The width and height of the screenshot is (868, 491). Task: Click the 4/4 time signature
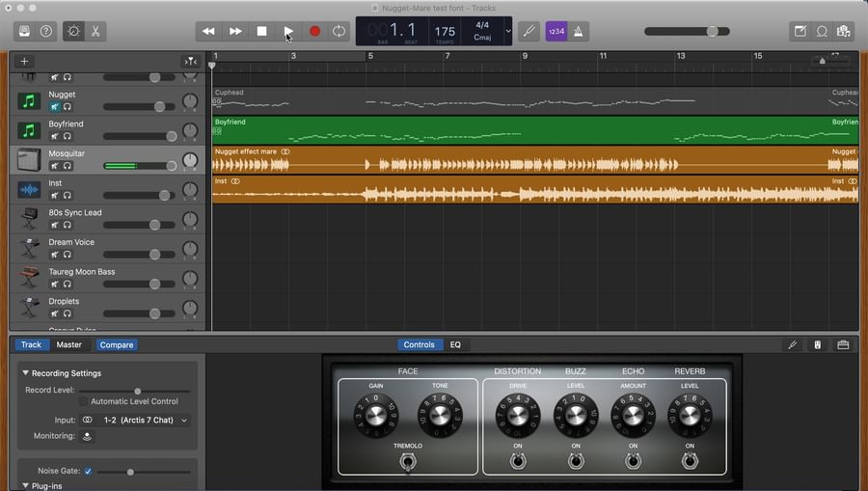click(482, 25)
